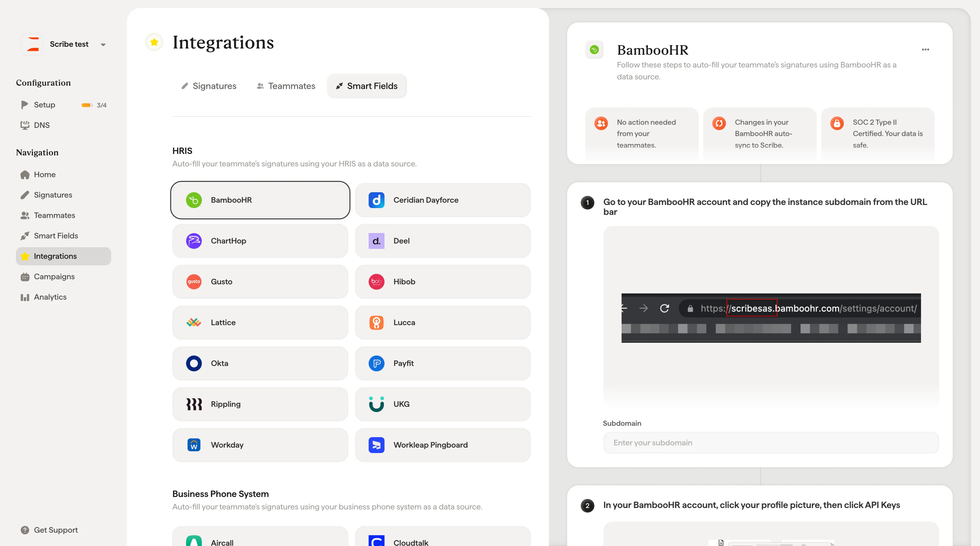This screenshot has height=546, width=980.
Task: Select the Payfit integration
Action: pyautogui.click(x=442, y=363)
